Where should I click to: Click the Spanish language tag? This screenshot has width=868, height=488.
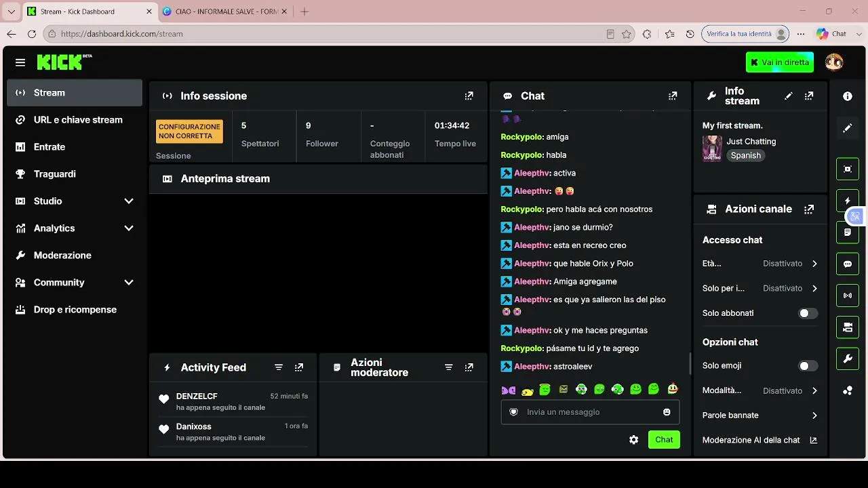[746, 156]
